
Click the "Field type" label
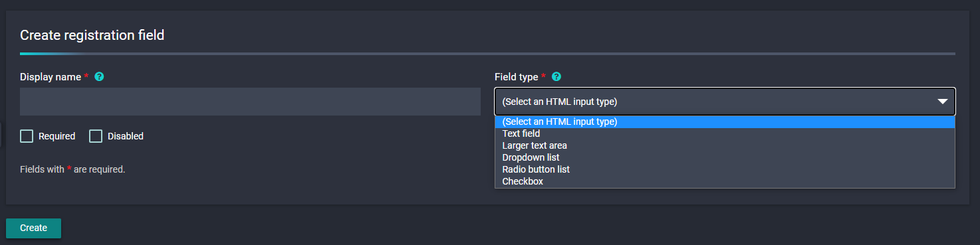tap(516, 77)
